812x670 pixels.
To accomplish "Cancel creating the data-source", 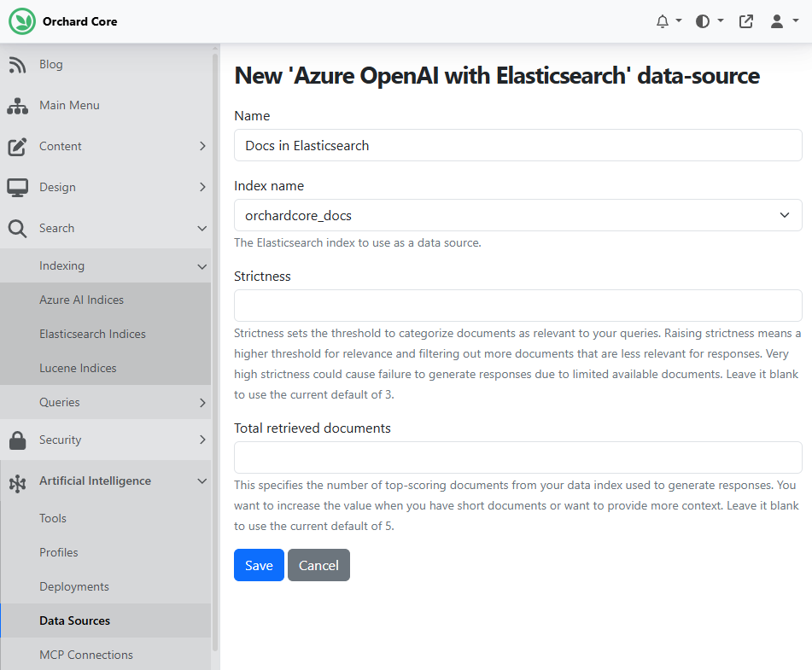I will tap(318, 565).
